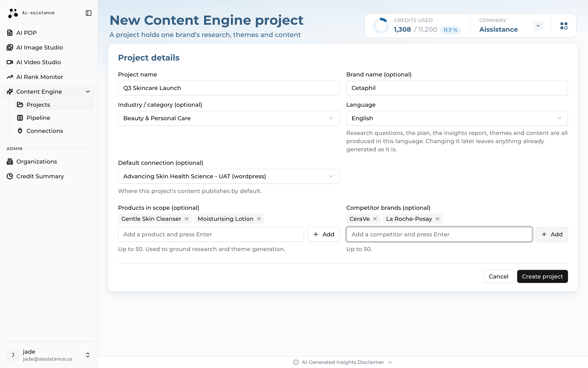Screen dimensions: 588x368
Task: Click the Create project button
Action: tap(542, 276)
